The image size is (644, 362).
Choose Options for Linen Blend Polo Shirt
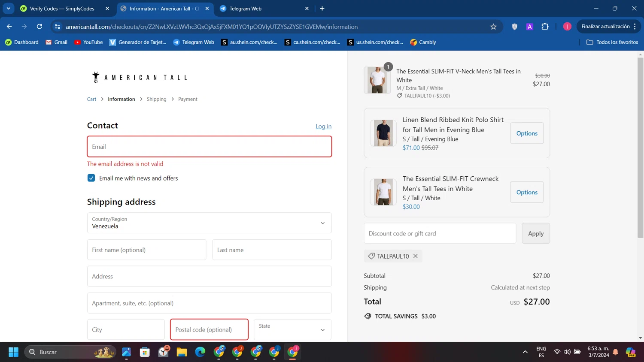point(527,133)
